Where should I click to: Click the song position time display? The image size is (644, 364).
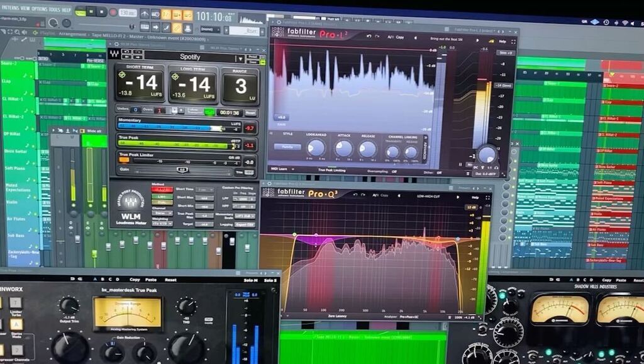(214, 17)
